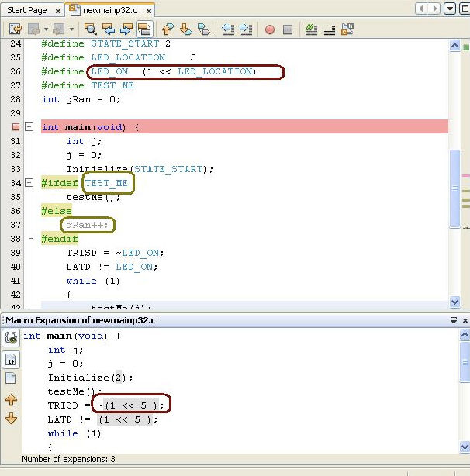Switch to the Start Page tab
This screenshot has width=470, height=476.
[26, 10]
